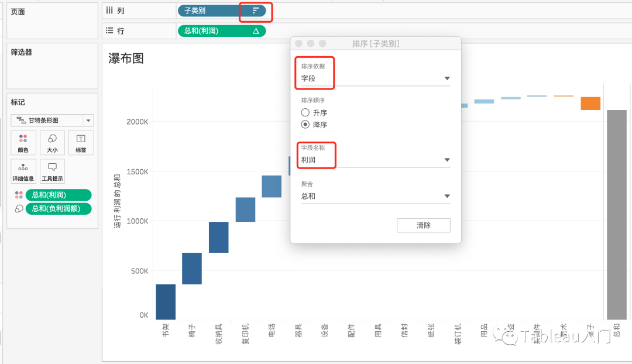Screen dimensions: 632x364
Task: Click the 书架 axis label
Action: coord(166,329)
